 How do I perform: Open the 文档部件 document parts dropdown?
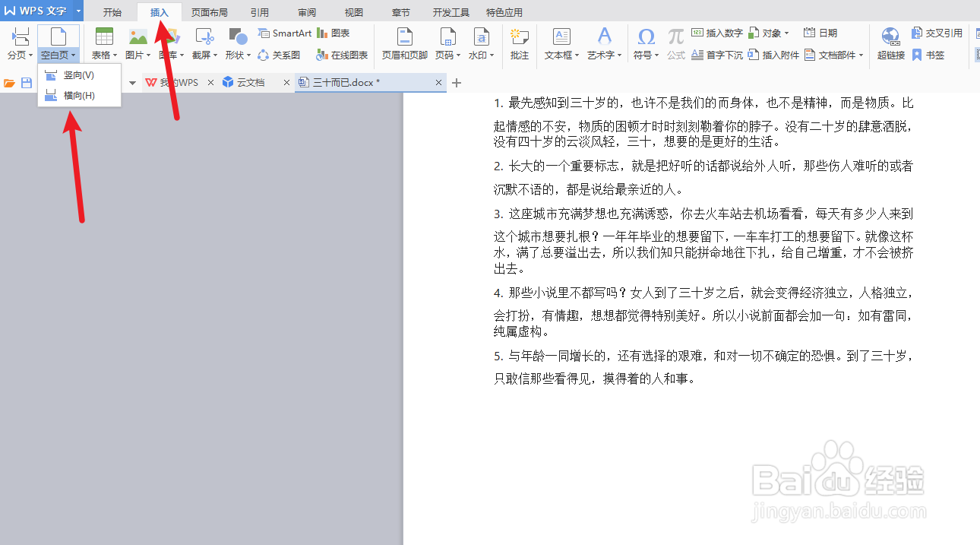[x=834, y=55]
